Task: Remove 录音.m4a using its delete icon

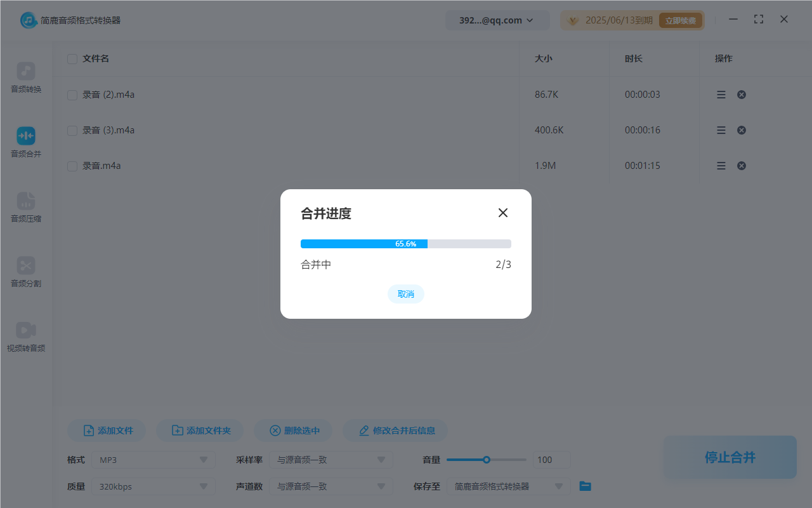Action: point(741,165)
